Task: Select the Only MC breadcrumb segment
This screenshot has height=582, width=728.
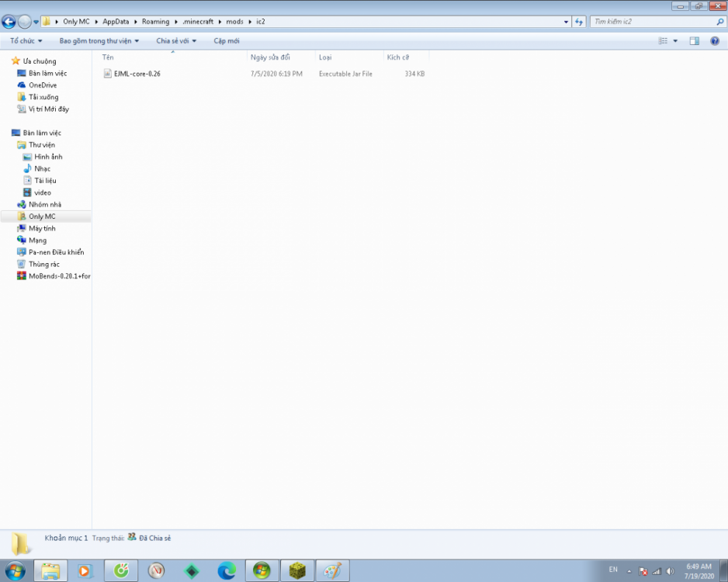Action: coord(76,22)
